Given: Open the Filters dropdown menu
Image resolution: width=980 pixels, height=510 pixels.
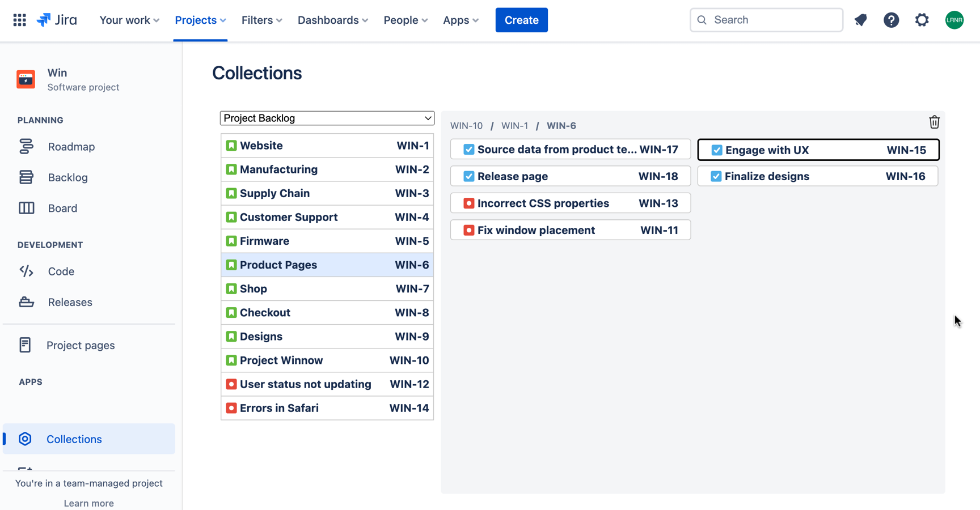Looking at the screenshot, I should click(x=261, y=20).
